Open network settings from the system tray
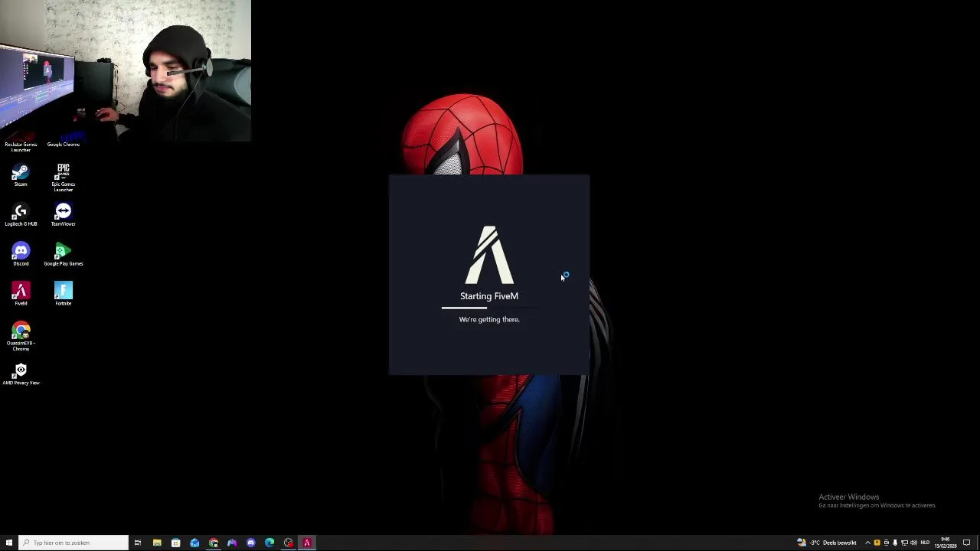 (x=904, y=543)
